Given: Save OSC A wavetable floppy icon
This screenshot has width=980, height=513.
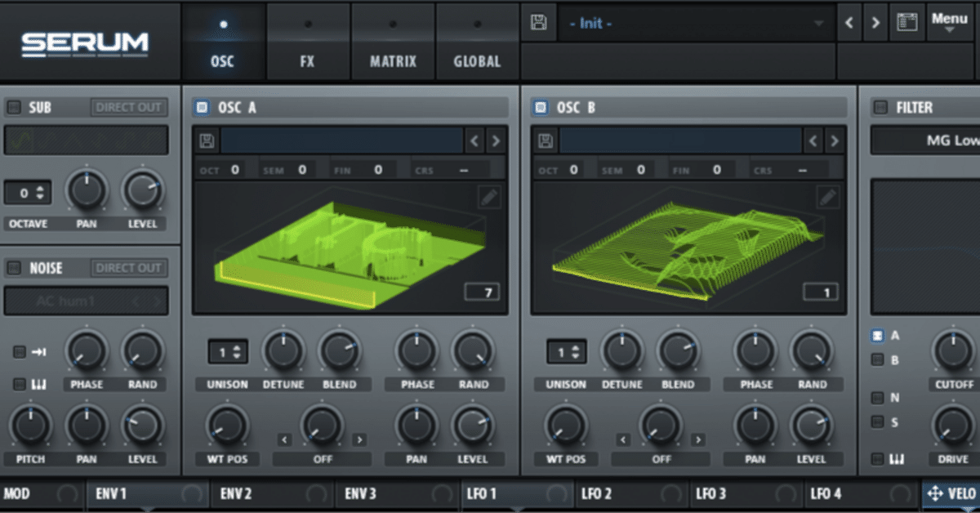Looking at the screenshot, I should coord(207,141).
